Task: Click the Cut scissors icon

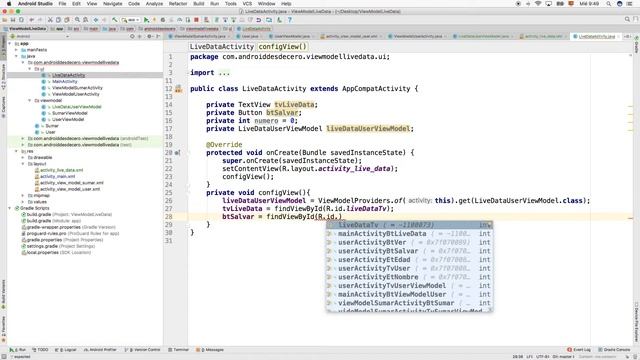Action: coord(50,20)
